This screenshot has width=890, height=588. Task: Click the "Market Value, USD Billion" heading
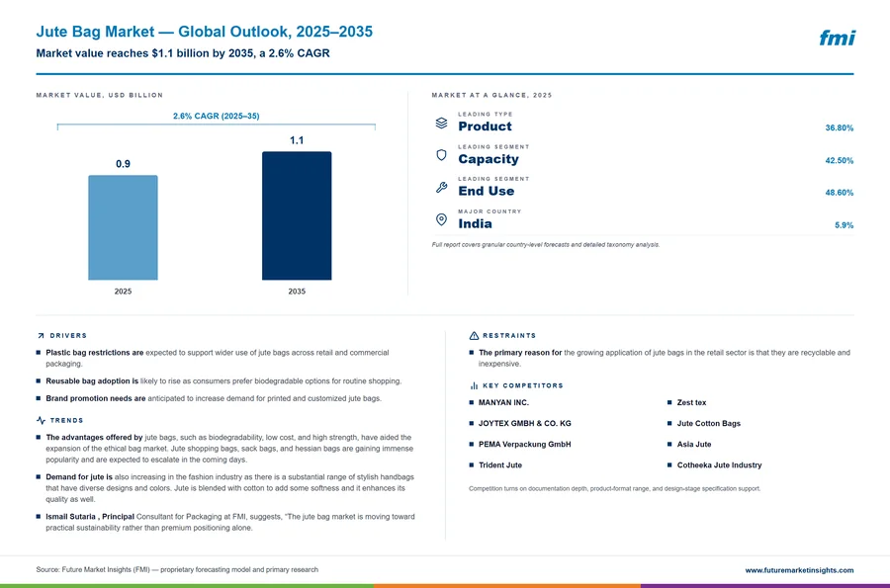click(99, 95)
